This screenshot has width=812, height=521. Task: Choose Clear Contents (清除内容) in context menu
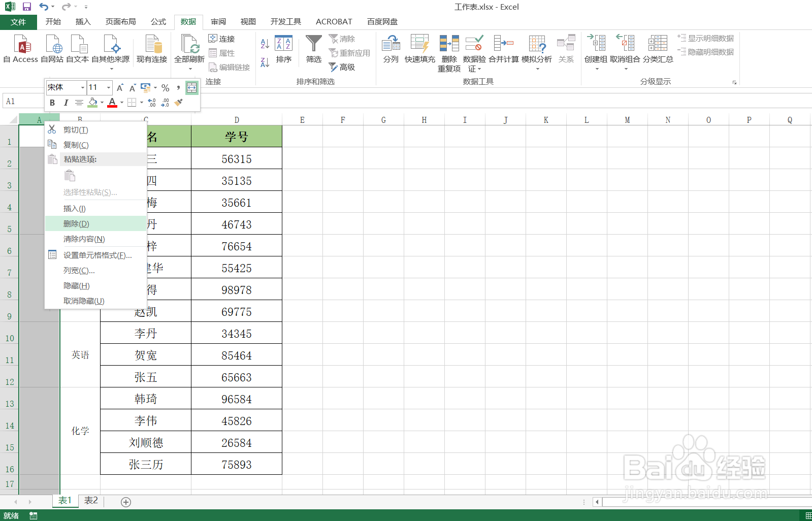coord(96,239)
